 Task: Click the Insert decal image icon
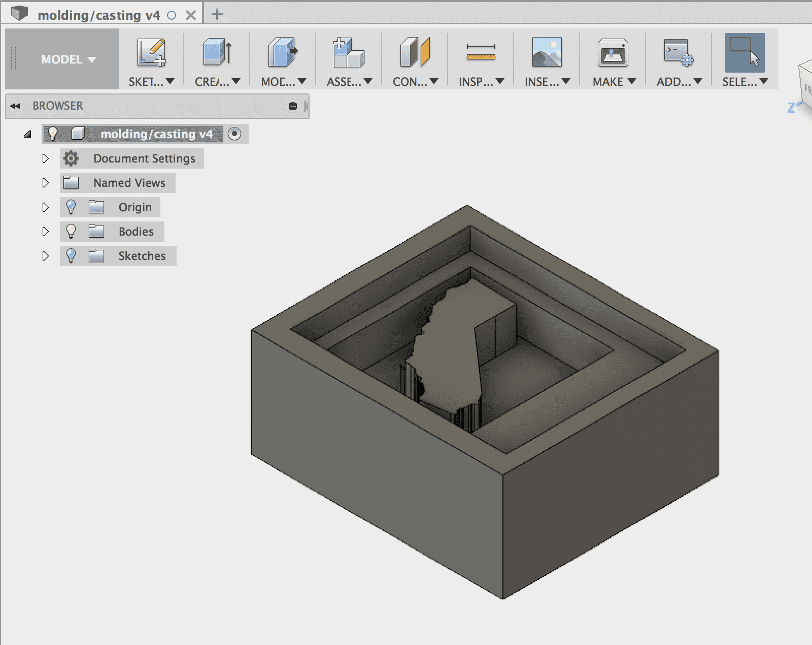tap(547, 52)
